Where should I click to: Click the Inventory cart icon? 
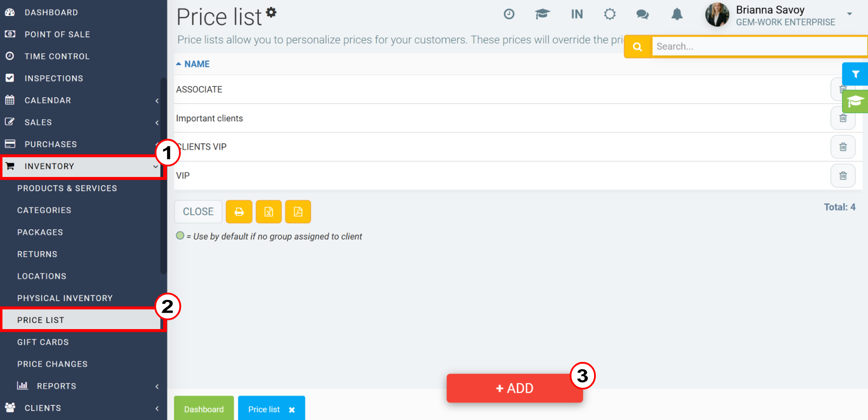coord(10,166)
